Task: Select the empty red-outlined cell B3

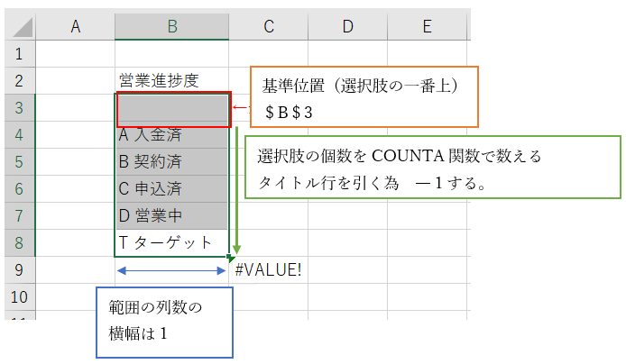Action: tap(172, 109)
